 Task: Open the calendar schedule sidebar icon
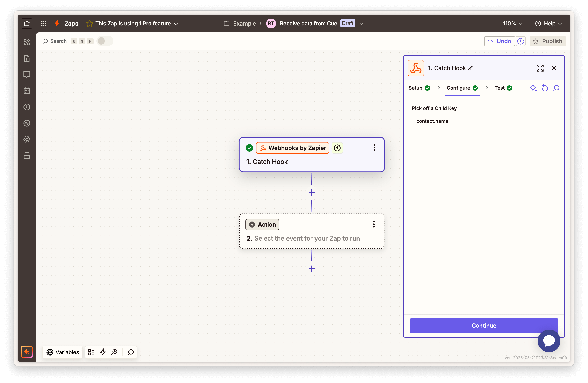pos(27,91)
